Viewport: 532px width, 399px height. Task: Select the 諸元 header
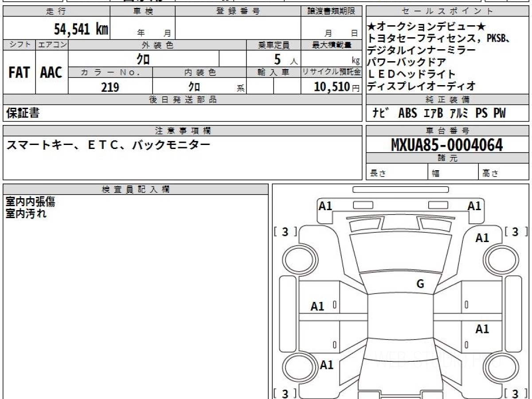(x=447, y=158)
